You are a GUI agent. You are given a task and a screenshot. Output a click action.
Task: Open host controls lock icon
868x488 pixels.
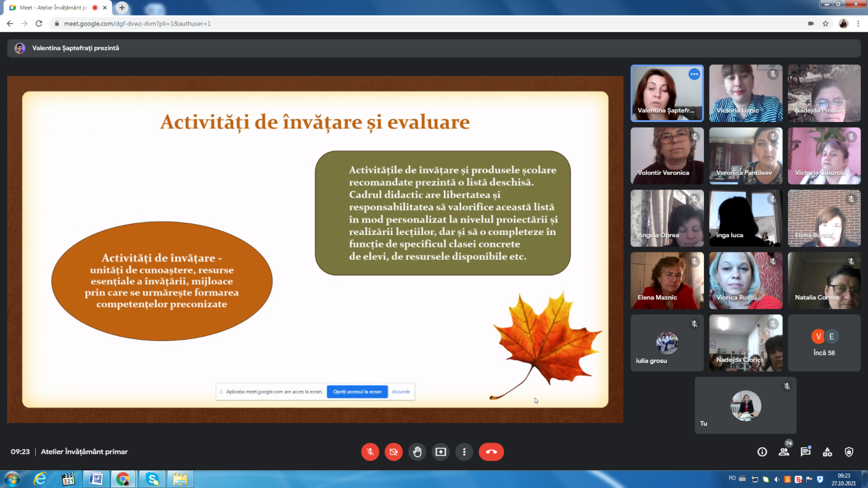(x=849, y=452)
